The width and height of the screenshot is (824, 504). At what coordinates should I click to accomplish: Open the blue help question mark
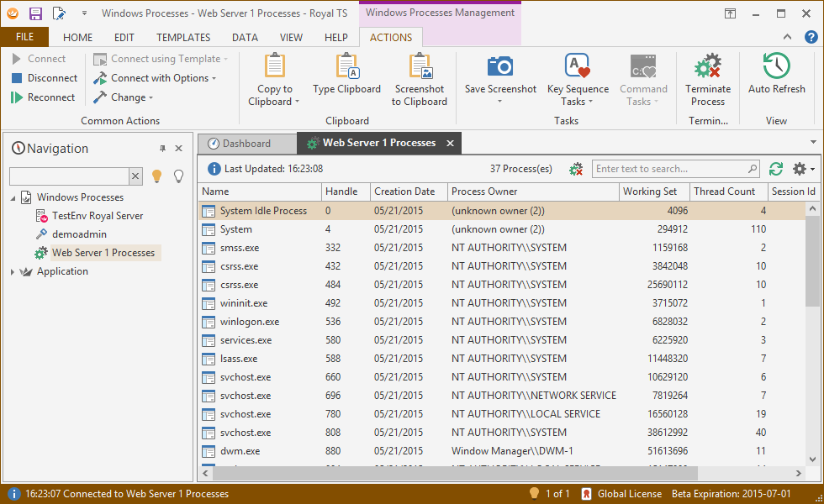point(811,37)
